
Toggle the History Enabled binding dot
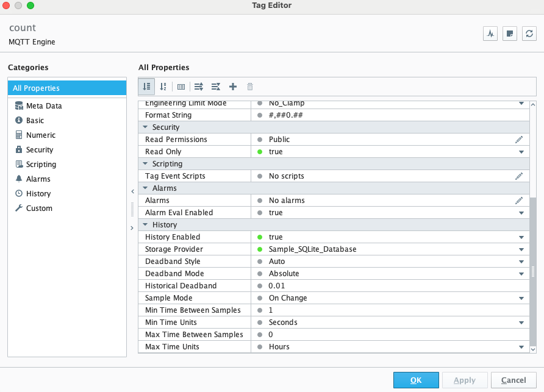click(260, 237)
